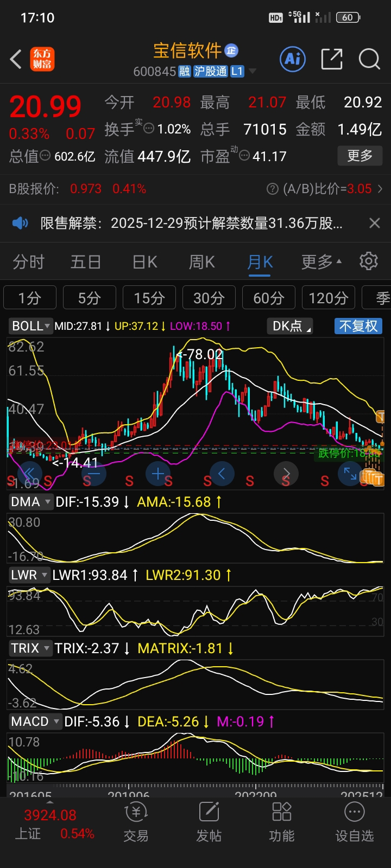Open the 功能 functions icon
Screen dimensions: 391x868
(281, 822)
